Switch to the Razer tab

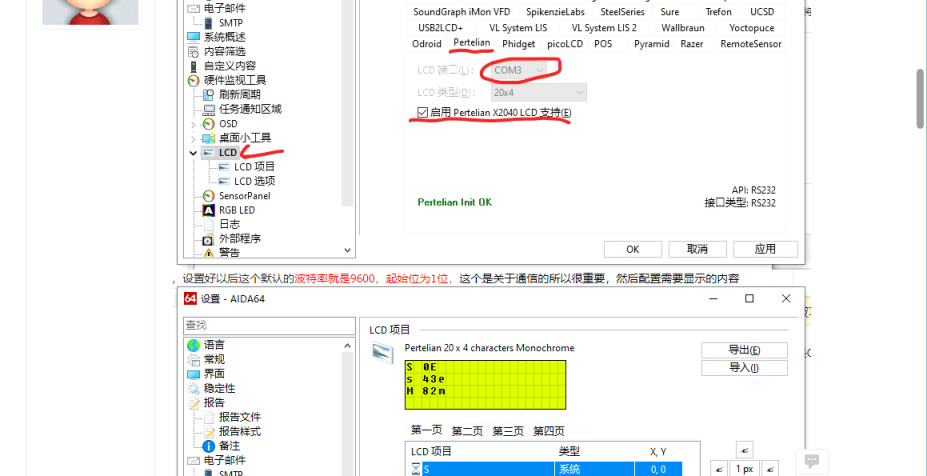pyautogui.click(x=692, y=44)
